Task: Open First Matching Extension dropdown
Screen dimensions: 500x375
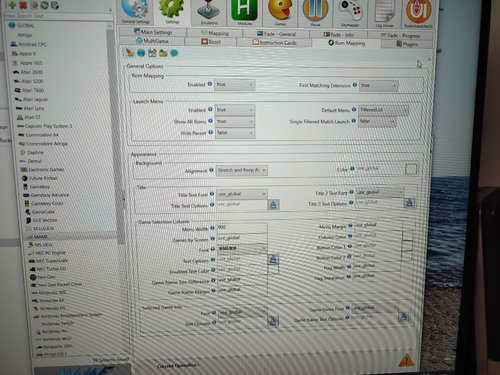Action: (x=379, y=86)
